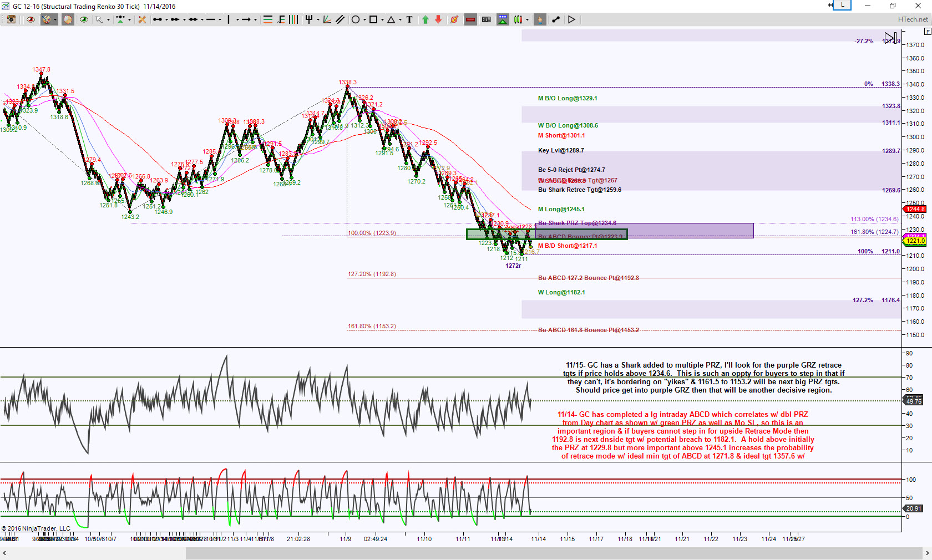
Task: Click the HTech.net toolbar label
Action: click(x=913, y=19)
